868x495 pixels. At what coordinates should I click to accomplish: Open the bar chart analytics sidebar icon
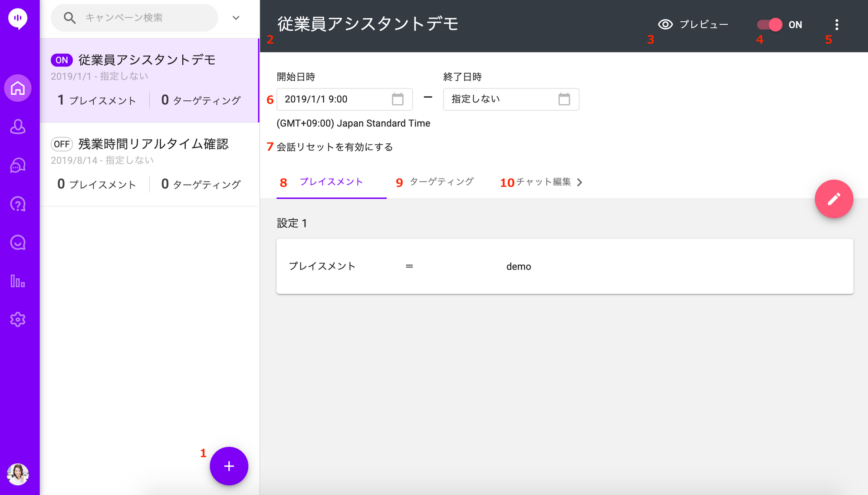18,281
